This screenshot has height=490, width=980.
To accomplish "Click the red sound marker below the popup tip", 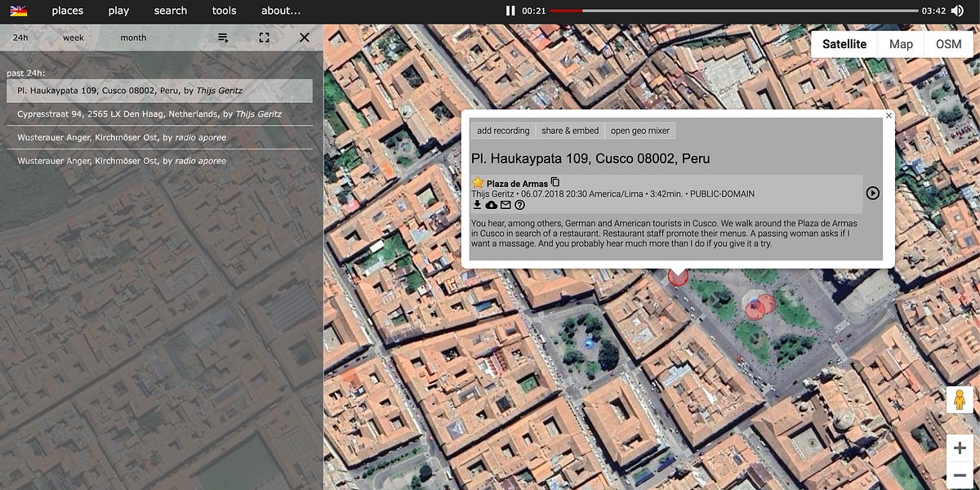I will coord(679,277).
